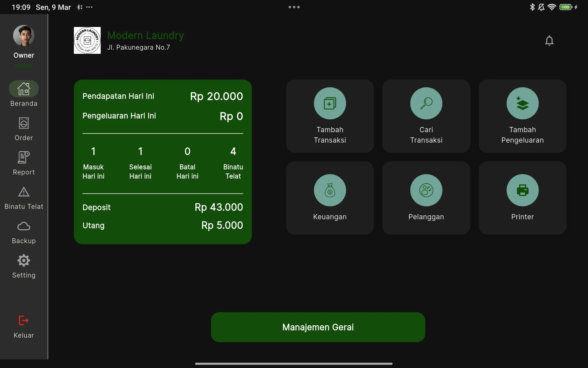Click the Keuangan money bag icon
This screenshot has width=588, height=368.
point(330,190)
